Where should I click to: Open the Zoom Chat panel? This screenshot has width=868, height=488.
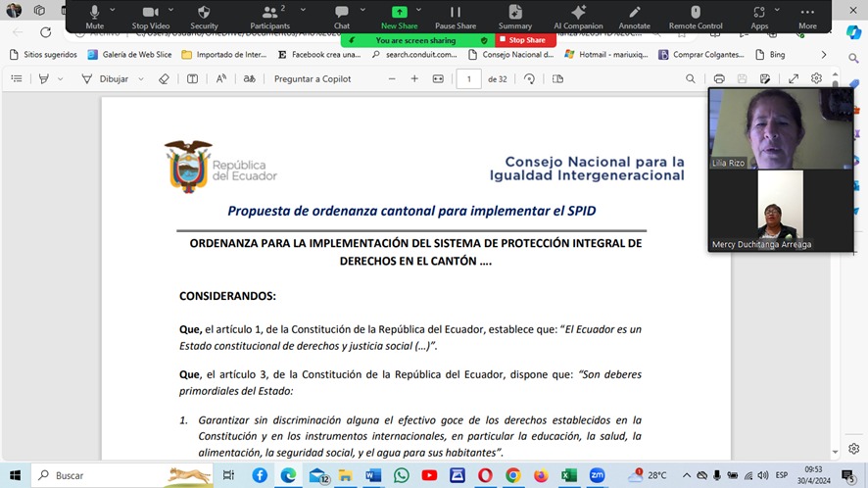341,16
